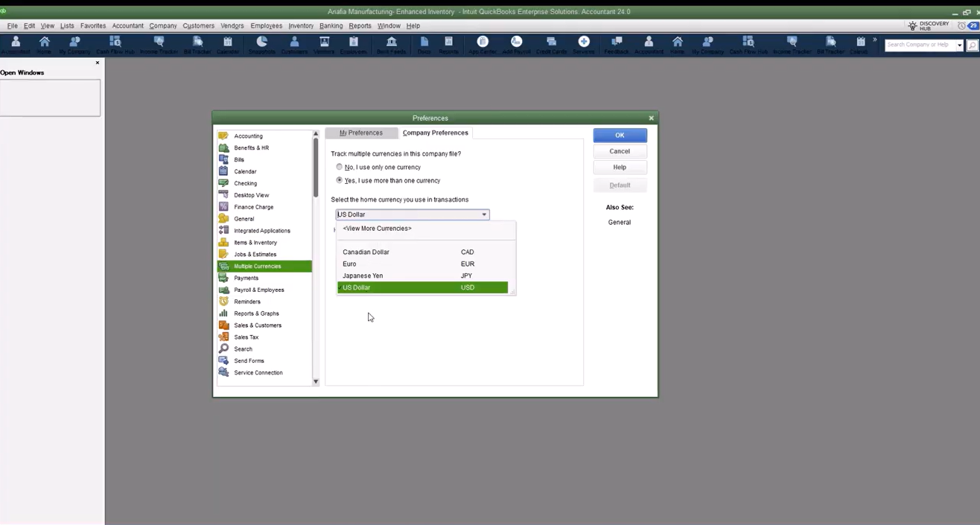Choose "Yes, I use more than one currency"
The image size is (980, 525).
point(340,181)
